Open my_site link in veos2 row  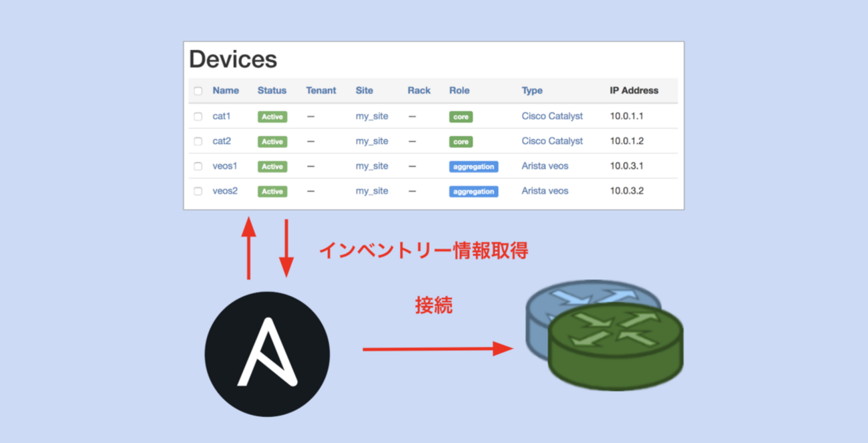pos(372,190)
